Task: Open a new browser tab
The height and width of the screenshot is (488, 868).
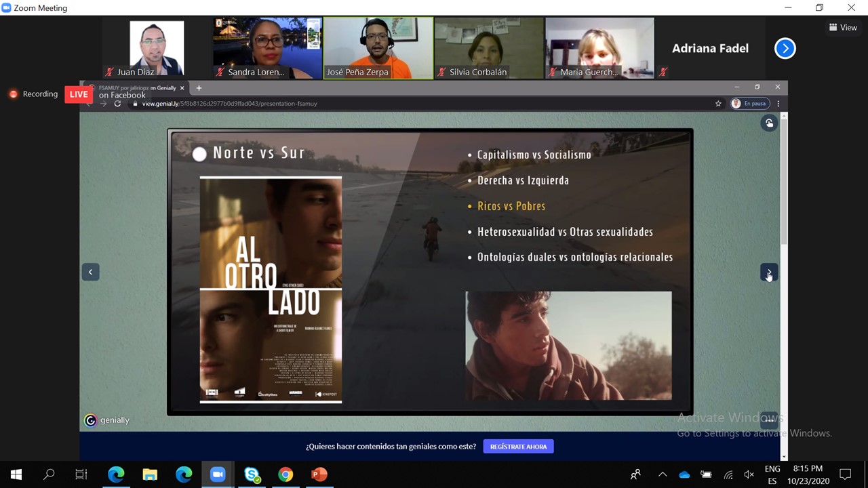Action: click(199, 87)
